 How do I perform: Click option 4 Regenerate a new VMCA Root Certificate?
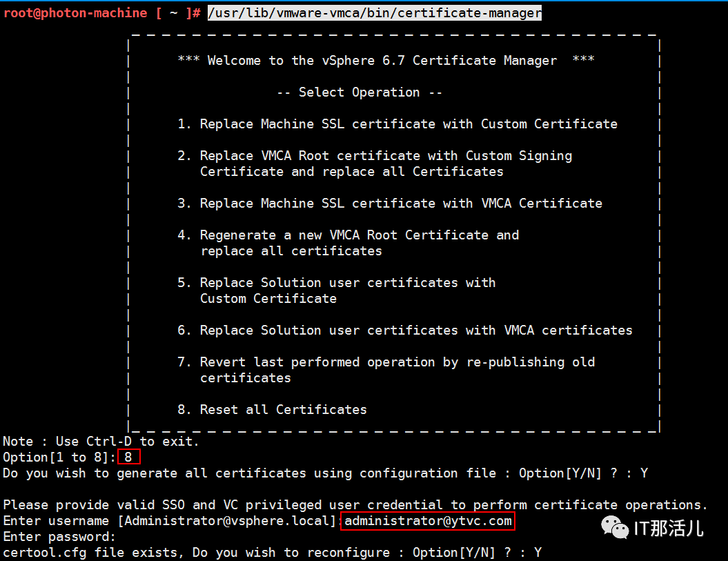coord(348,235)
